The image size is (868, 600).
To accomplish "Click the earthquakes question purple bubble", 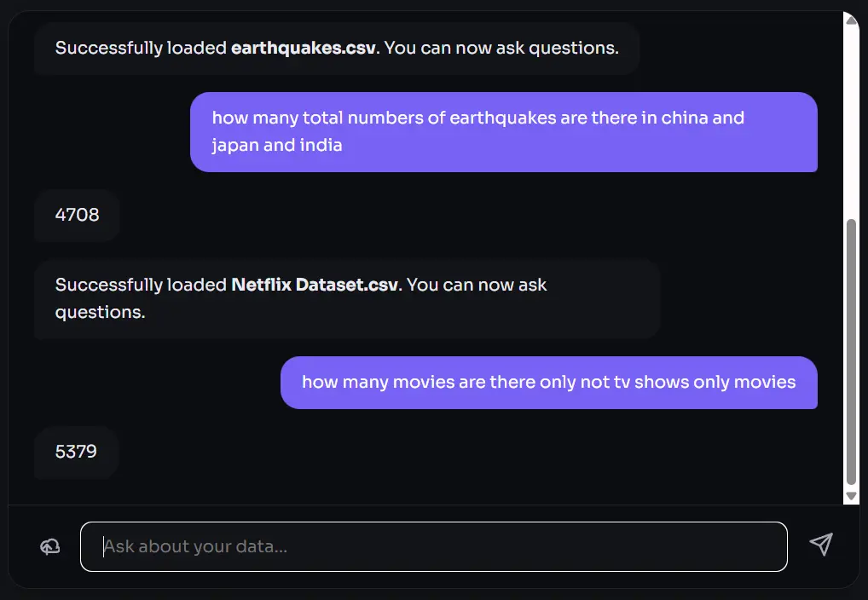I will [x=503, y=131].
